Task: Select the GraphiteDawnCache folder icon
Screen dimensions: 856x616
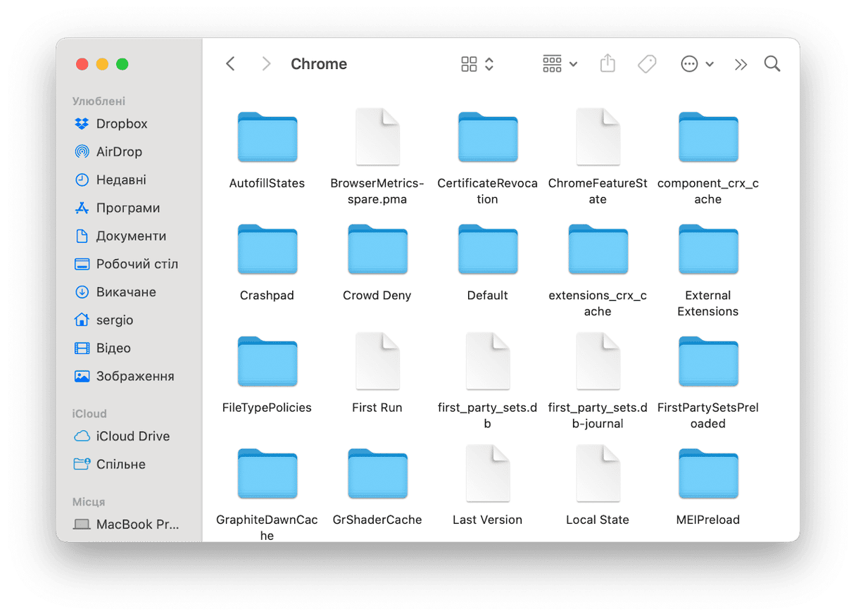Action: click(x=267, y=474)
